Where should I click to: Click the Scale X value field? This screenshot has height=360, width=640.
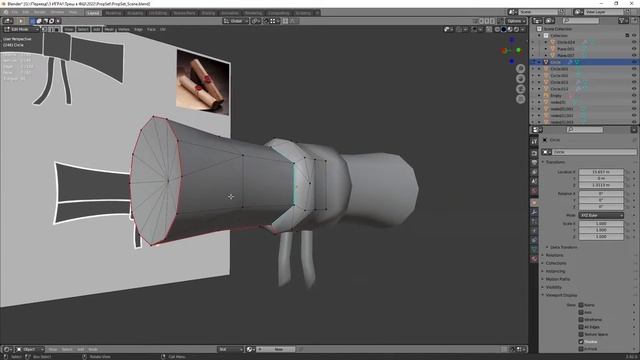tap(601, 224)
